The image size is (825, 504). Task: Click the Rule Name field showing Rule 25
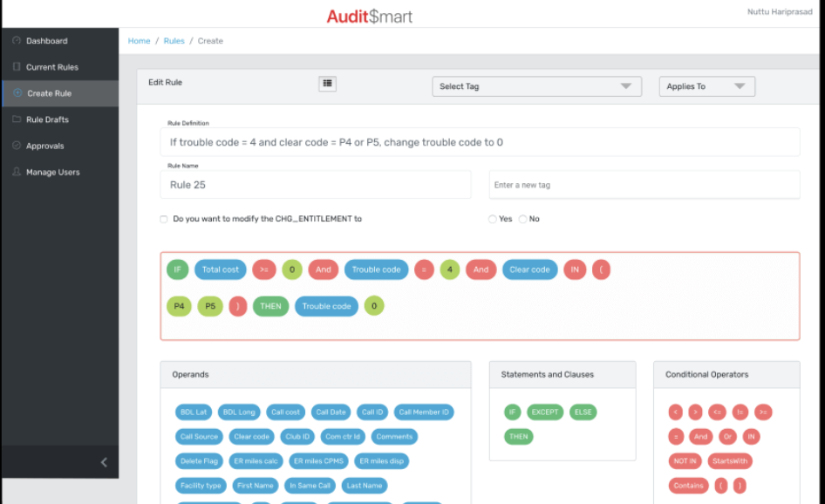[x=316, y=185]
